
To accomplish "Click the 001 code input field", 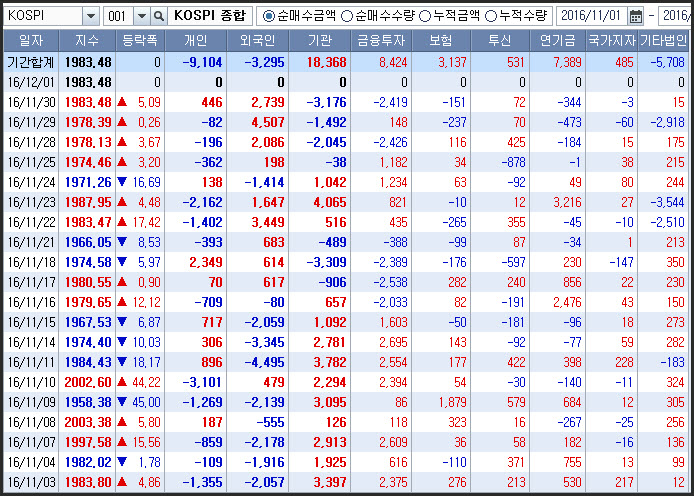I will tap(119, 16).
